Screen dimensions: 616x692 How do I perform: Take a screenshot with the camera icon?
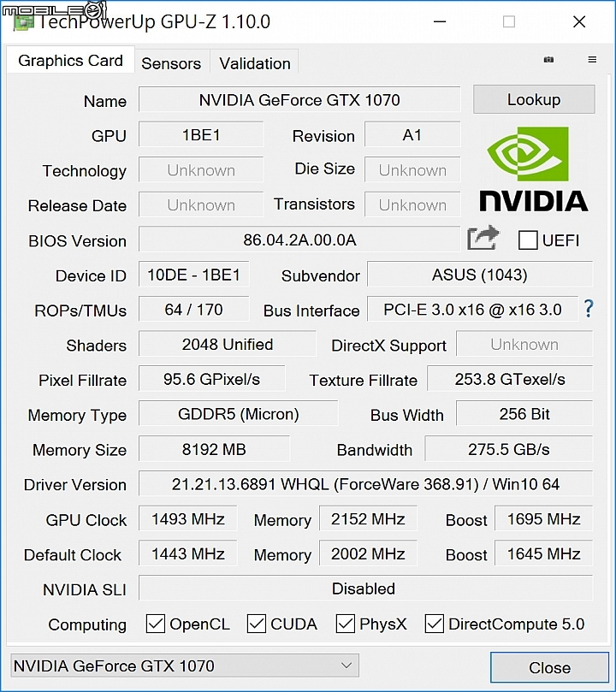(x=548, y=60)
